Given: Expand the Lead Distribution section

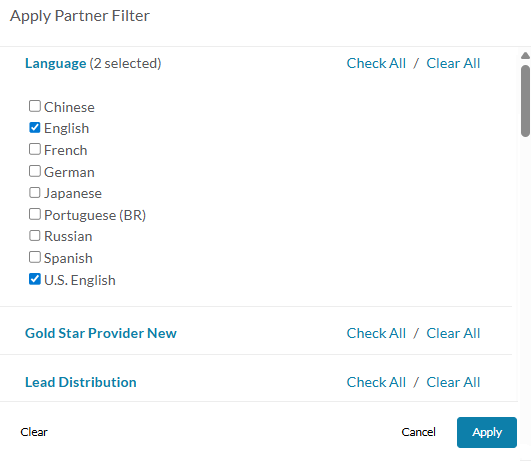Looking at the screenshot, I should (x=81, y=382).
